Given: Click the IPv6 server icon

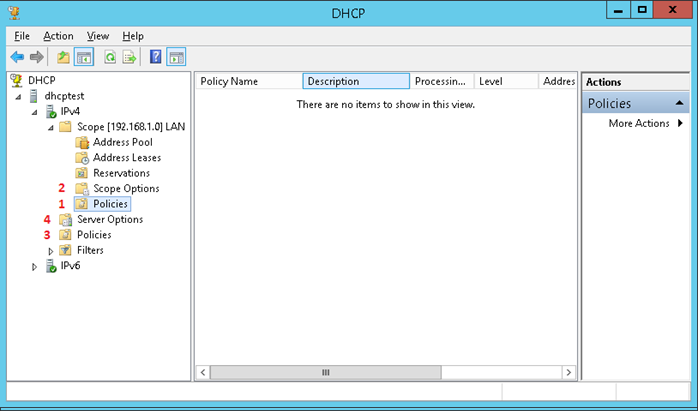Looking at the screenshot, I should [51, 266].
